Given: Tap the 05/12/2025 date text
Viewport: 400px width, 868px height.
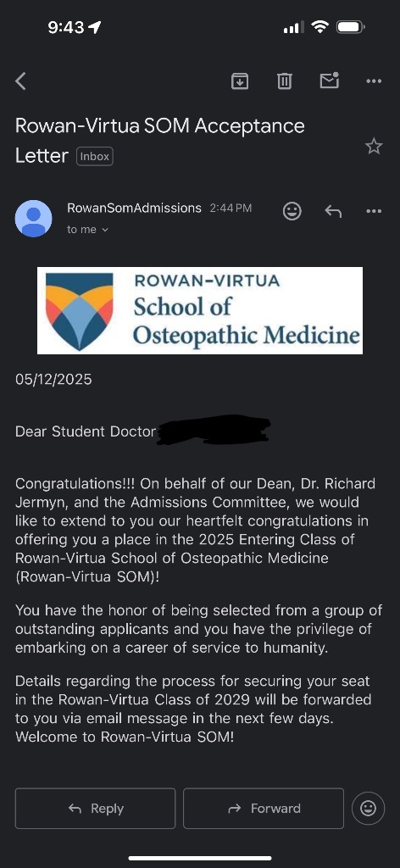Looking at the screenshot, I should point(53,380).
